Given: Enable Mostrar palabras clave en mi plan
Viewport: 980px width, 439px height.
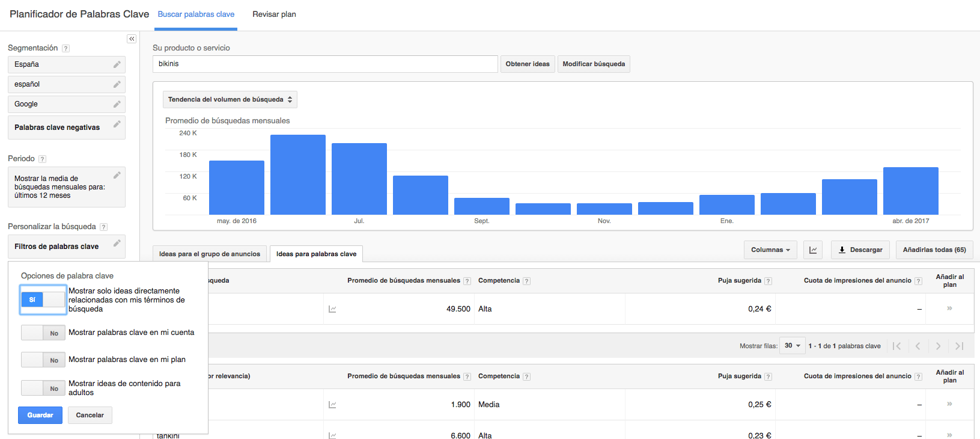Looking at the screenshot, I should pyautogui.click(x=43, y=360).
